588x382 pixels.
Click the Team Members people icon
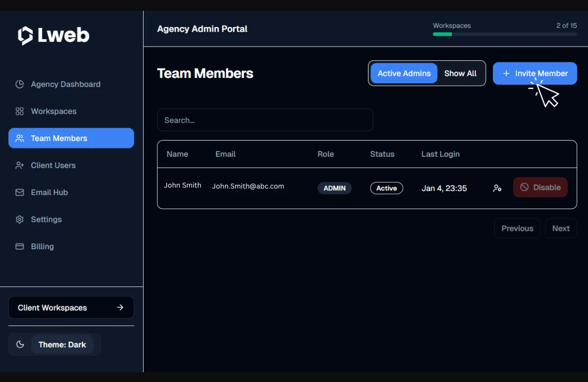point(20,138)
